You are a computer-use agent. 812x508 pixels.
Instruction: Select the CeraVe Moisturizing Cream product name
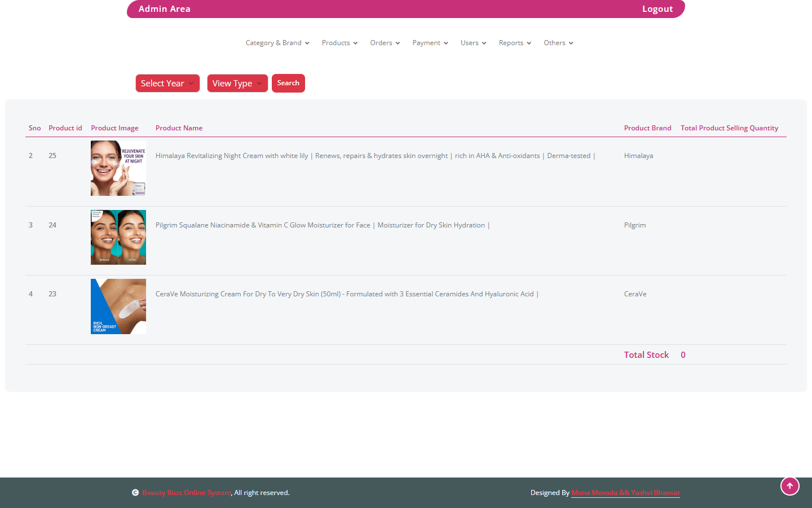[347, 294]
